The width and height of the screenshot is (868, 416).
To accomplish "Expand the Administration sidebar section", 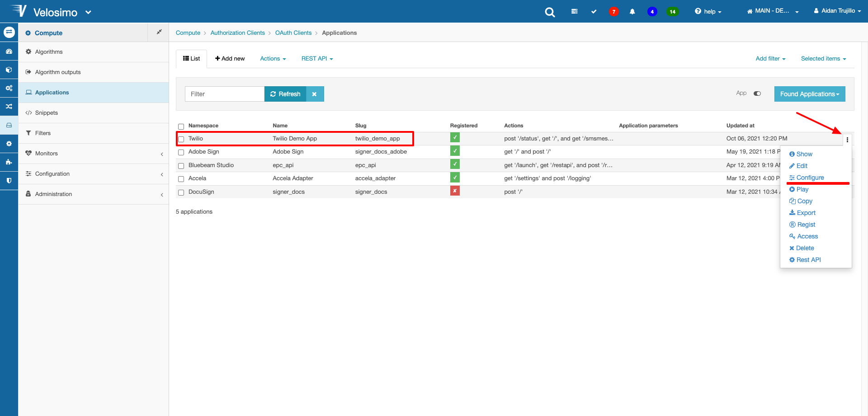I will point(94,194).
